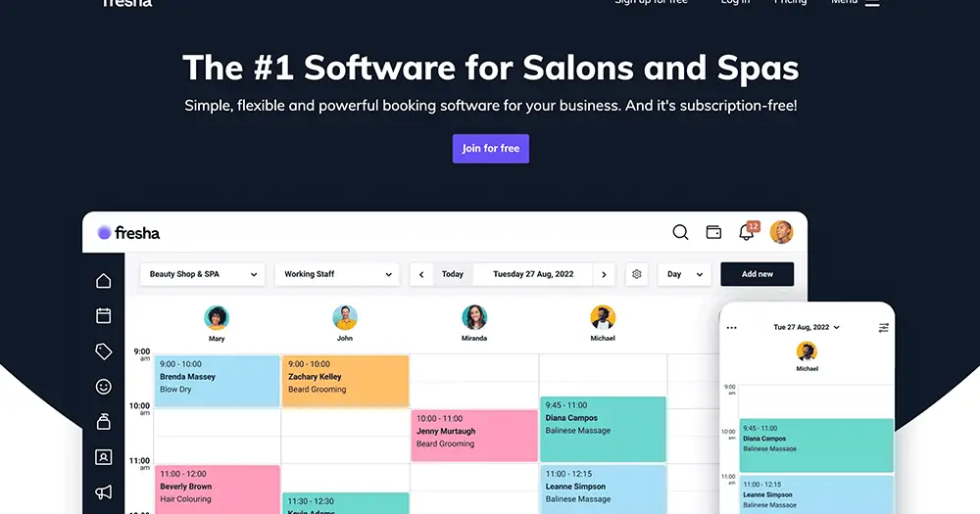This screenshot has width=980, height=514.
Task: Go to Home in the left sidebar
Action: [104, 281]
